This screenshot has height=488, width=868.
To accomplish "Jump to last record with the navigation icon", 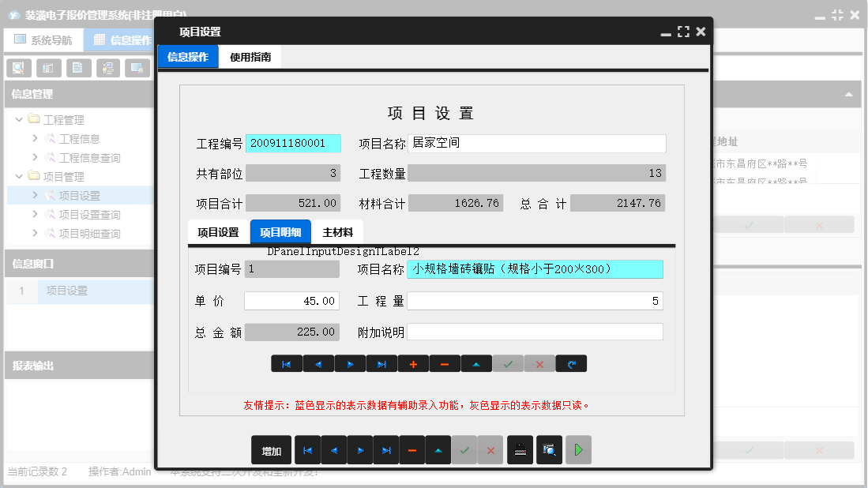I will point(381,363).
